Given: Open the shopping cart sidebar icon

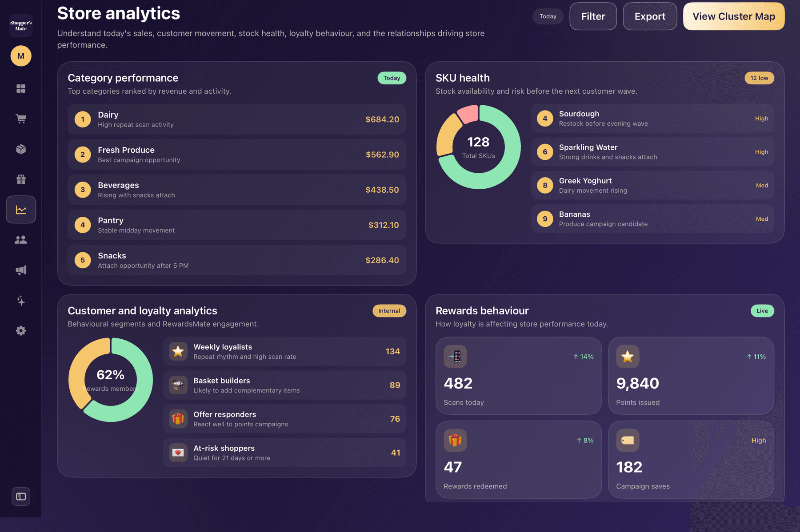Looking at the screenshot, I should click(21, 119).
